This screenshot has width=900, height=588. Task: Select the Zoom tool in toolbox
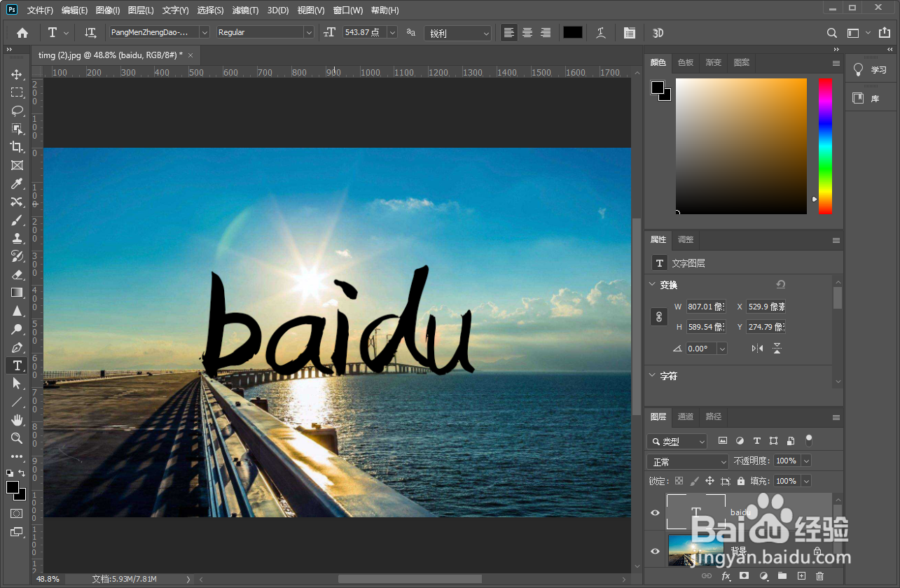17,438
